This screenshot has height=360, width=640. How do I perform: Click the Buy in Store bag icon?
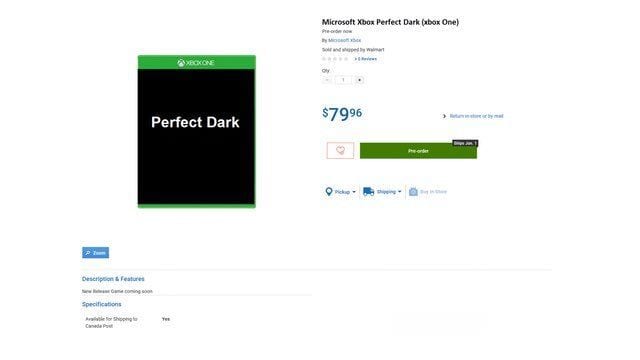(413, 191)
